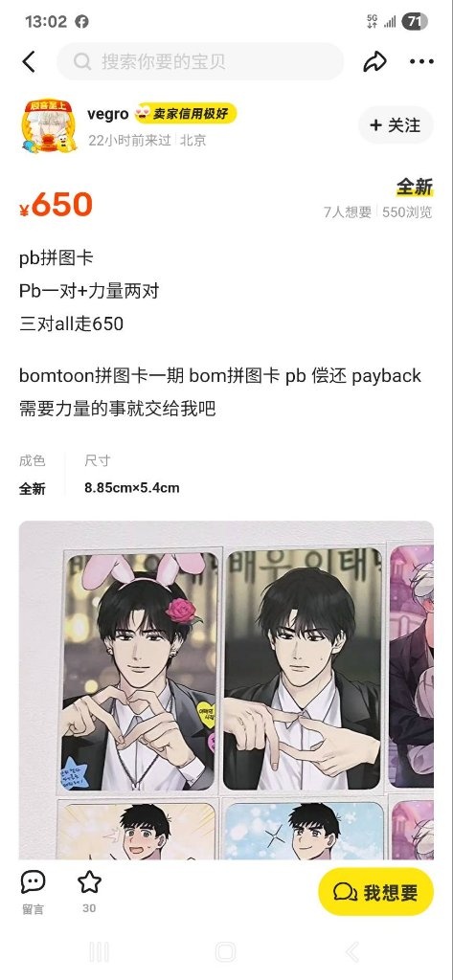Open the three-dot more options menu

tap(421, 61)
